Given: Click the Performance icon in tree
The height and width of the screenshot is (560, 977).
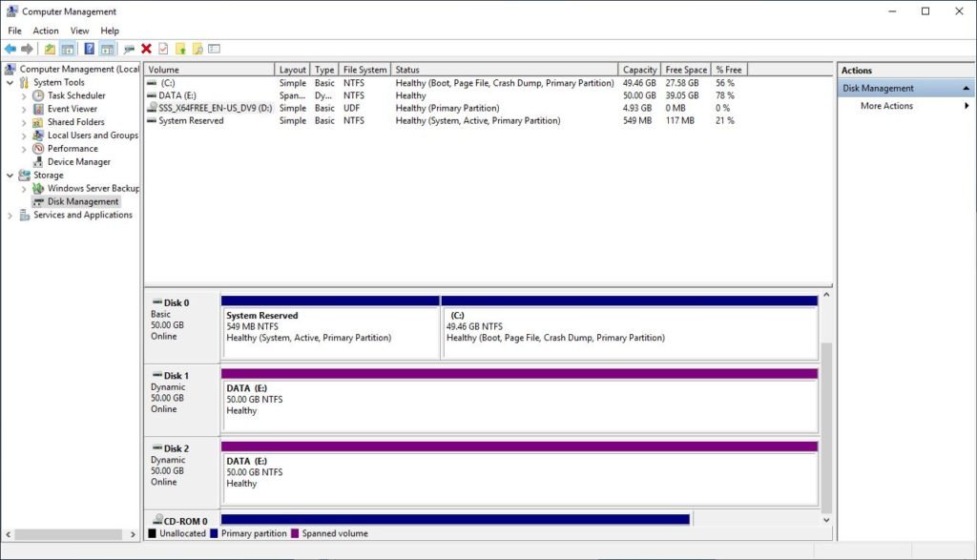Looking at the screenshot, I should tap(38, 148).
